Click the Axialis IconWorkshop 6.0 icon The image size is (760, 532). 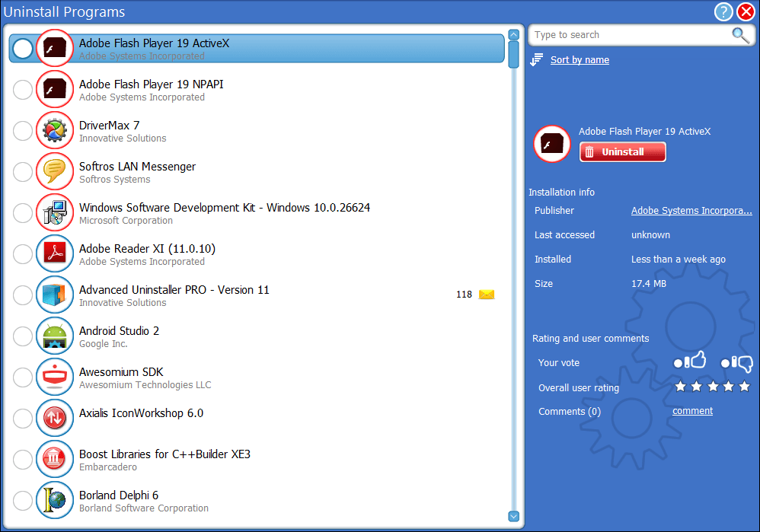55,418
